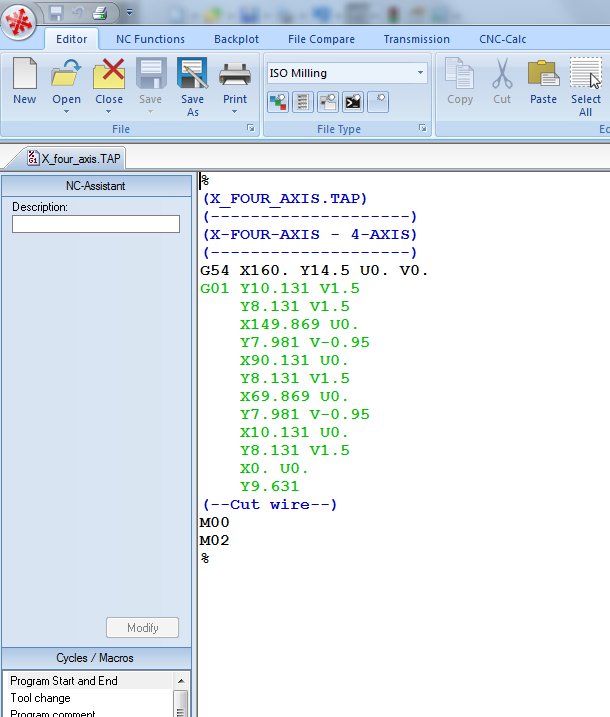Screen dimensions: 610x717
Task: Click the (X-FOUR-AXIS - 4-AXIS) comment
Action: click(x=310, y=235)
